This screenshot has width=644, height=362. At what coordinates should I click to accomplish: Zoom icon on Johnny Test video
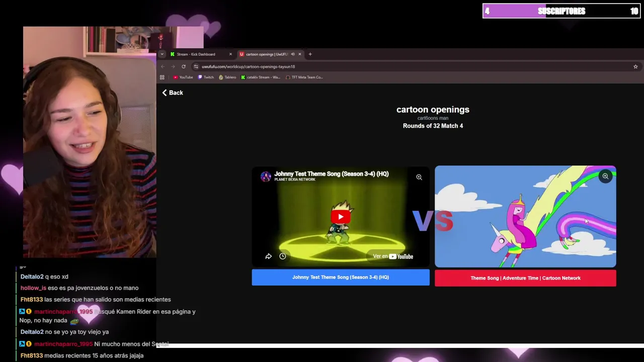pos(419,177)
